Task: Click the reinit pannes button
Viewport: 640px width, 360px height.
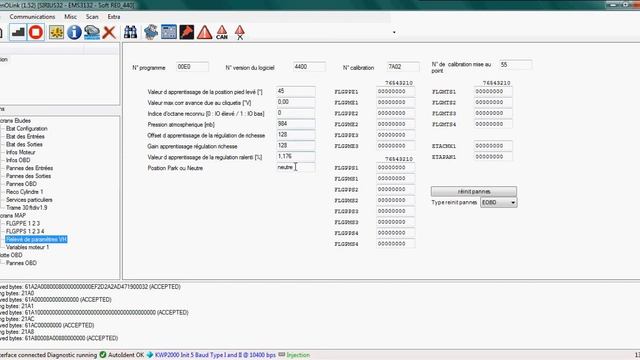Action: click(474, 191)
